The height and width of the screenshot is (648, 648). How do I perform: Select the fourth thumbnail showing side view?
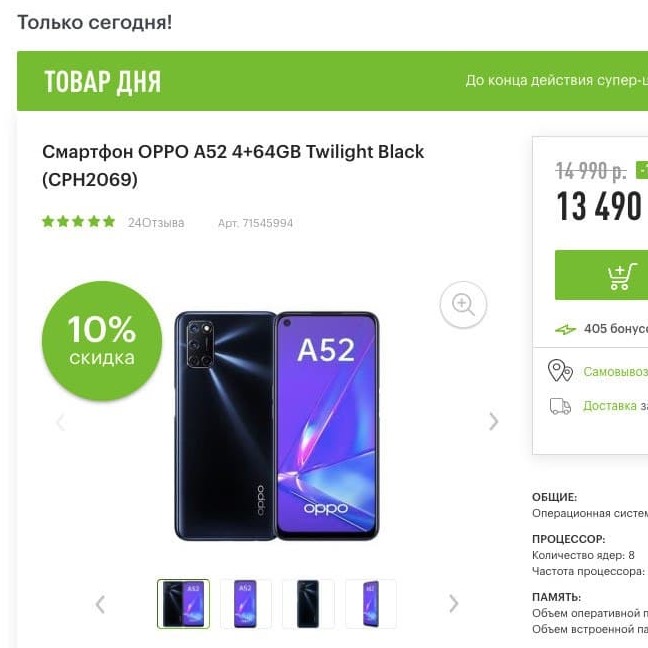tap(370, 604)
